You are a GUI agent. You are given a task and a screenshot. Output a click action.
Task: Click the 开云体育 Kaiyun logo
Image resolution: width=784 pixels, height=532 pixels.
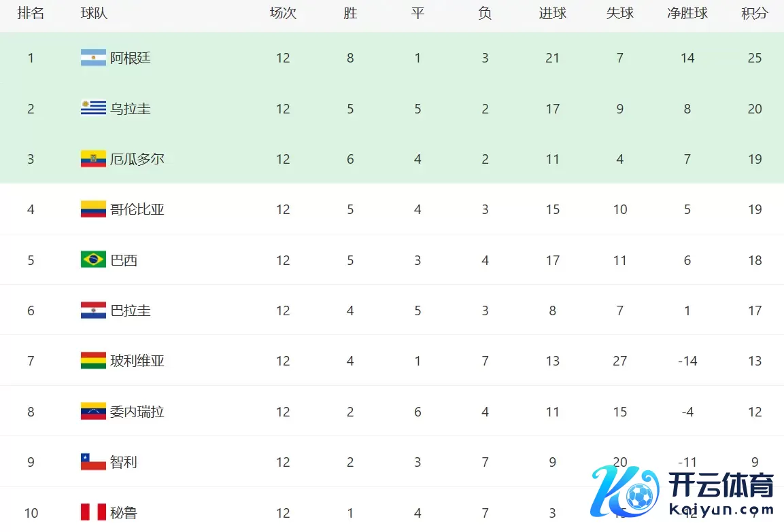[x=683, y=492]
